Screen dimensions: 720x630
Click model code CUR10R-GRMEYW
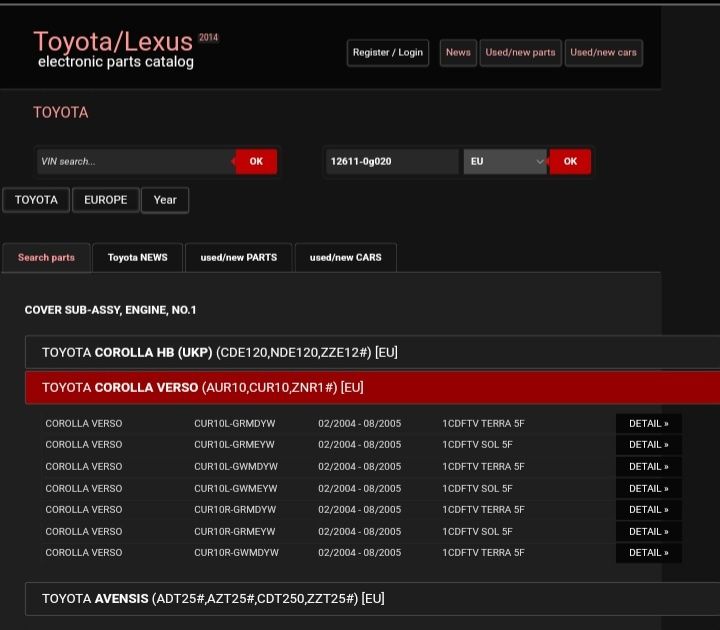click(x=235, y=531)
